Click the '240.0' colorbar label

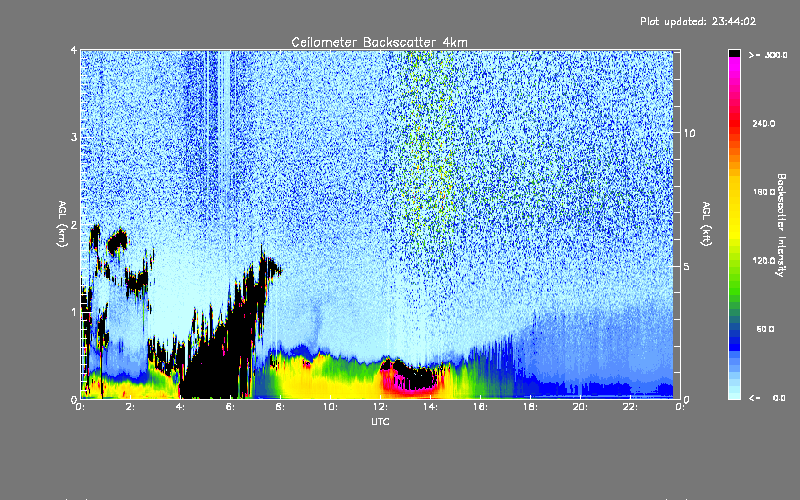[764, 123]
